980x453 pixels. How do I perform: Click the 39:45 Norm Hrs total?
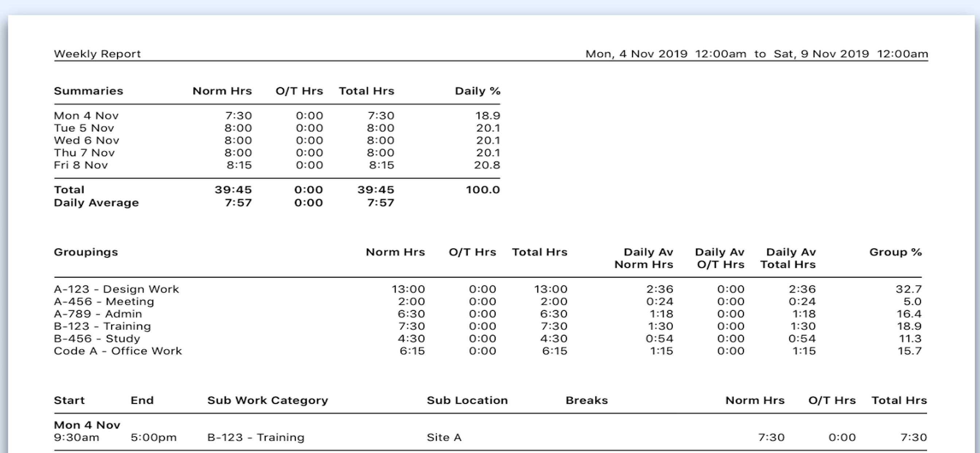pos(233,190)
